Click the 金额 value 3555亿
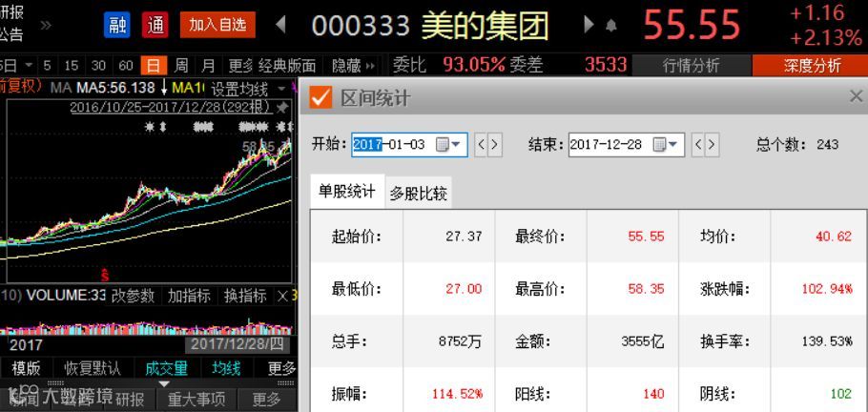This screenshot has width=868, height=412. 643,341
